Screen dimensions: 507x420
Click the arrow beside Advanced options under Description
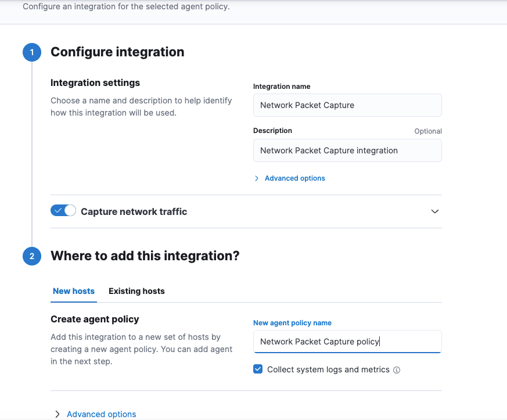256,178
